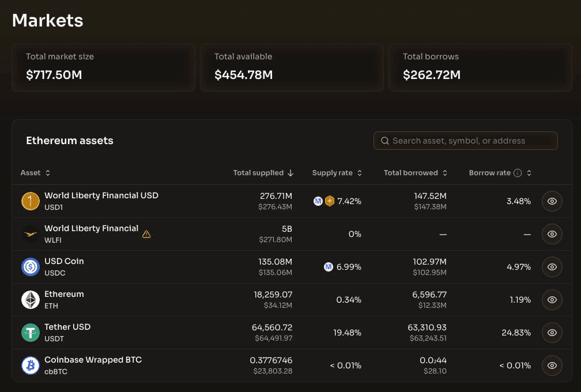Click the Ethereum diamond logo icon
Viewport: 581px width, 392px height.
coord(31,300)
